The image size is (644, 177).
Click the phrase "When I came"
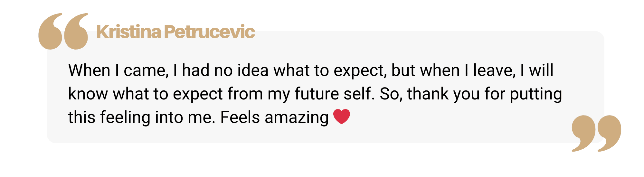pyautogui.click(x=118, y=71)
